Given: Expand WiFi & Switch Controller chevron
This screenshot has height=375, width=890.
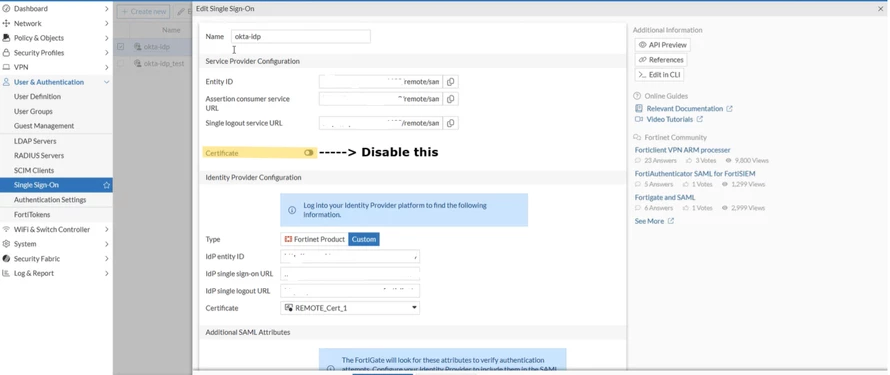Looking at the screenshot, I should point(107,229).
